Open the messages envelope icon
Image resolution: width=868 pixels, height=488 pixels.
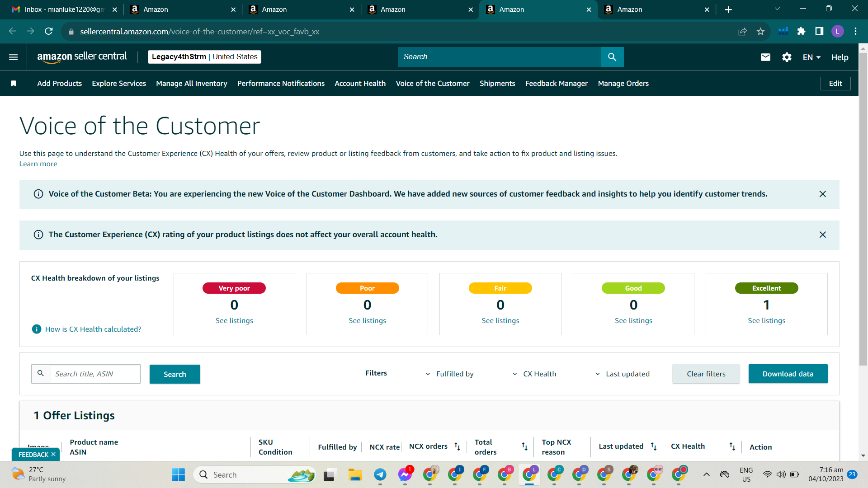(765, 57)
